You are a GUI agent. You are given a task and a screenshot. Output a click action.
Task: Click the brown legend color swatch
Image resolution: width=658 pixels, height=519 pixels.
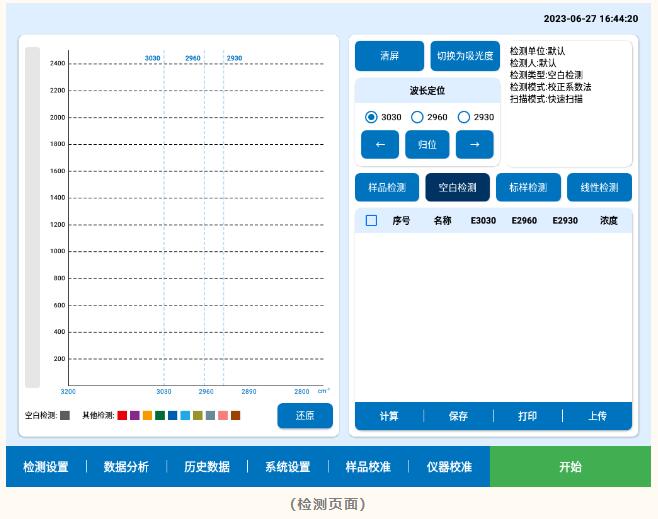pos(235,415)
